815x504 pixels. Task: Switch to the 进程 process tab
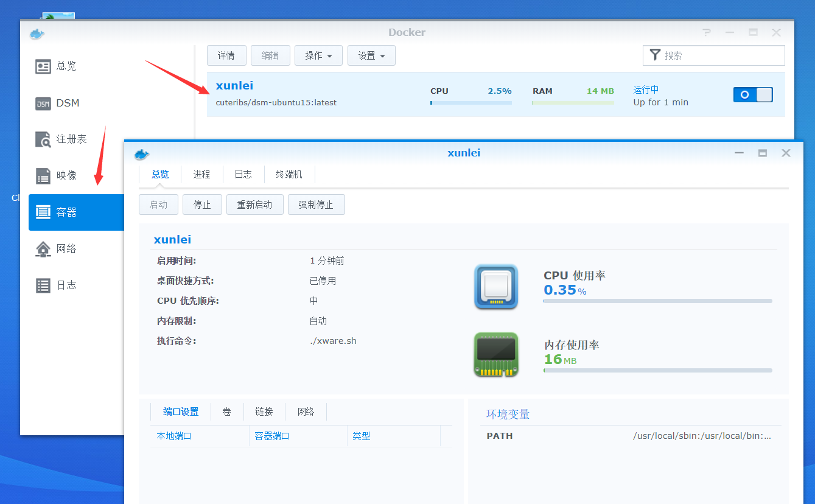pos(201,175)
